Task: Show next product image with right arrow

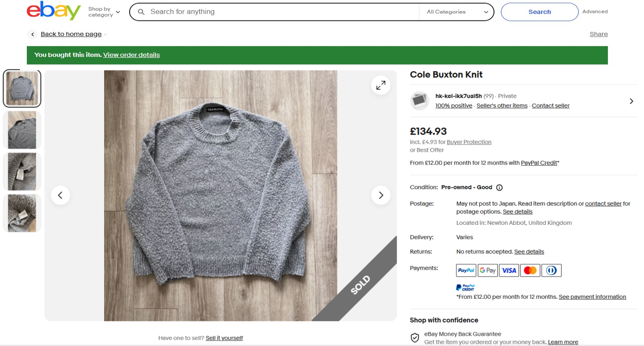Action: tap(381, 195)
